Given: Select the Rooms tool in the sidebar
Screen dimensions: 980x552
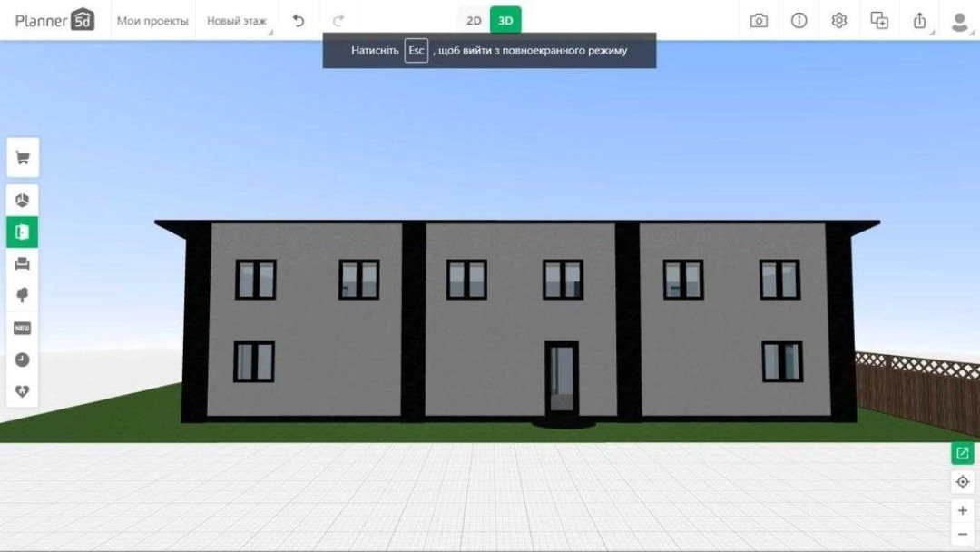Looking at the screenshot, I should pyautogui.click(x=23, y=199).
